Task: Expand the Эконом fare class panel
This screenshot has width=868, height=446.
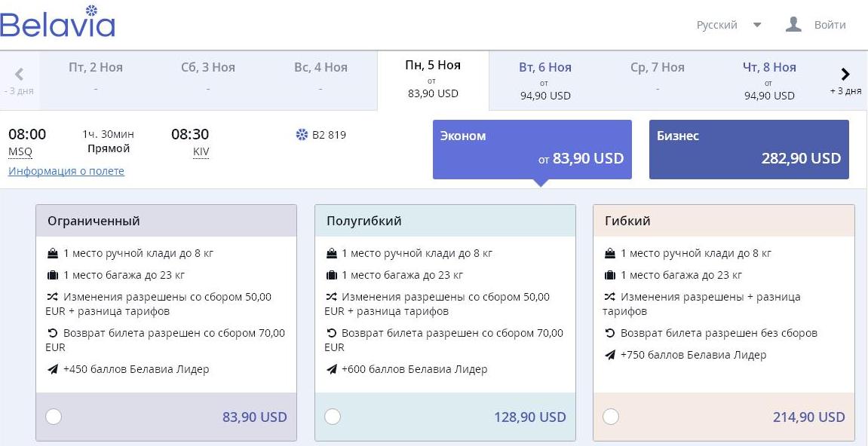Action: 532,149
